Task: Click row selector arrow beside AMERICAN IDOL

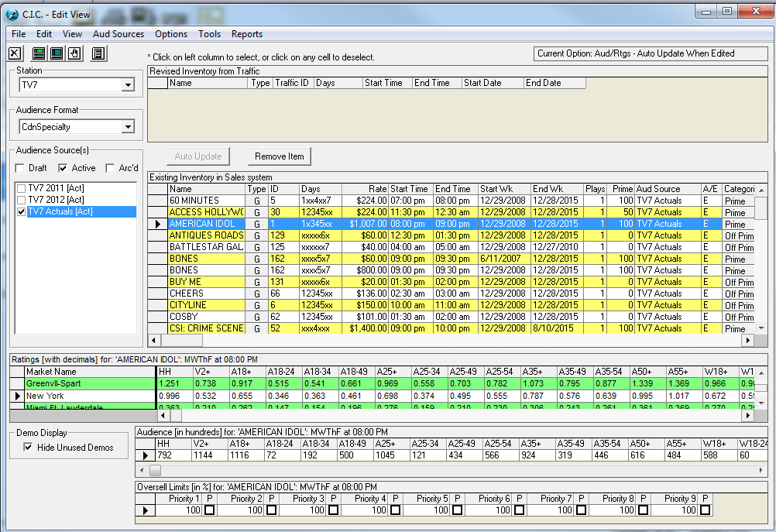Action: pos(157,224)
